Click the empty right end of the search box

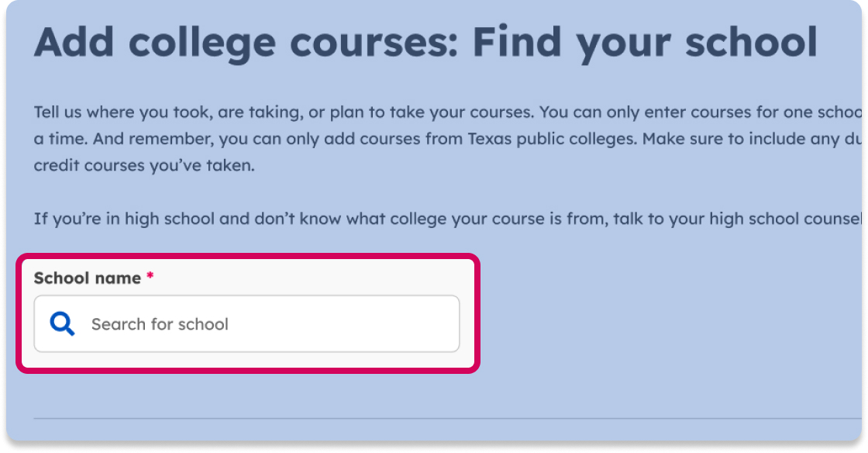pyautogui.click(x=387, y=323)
